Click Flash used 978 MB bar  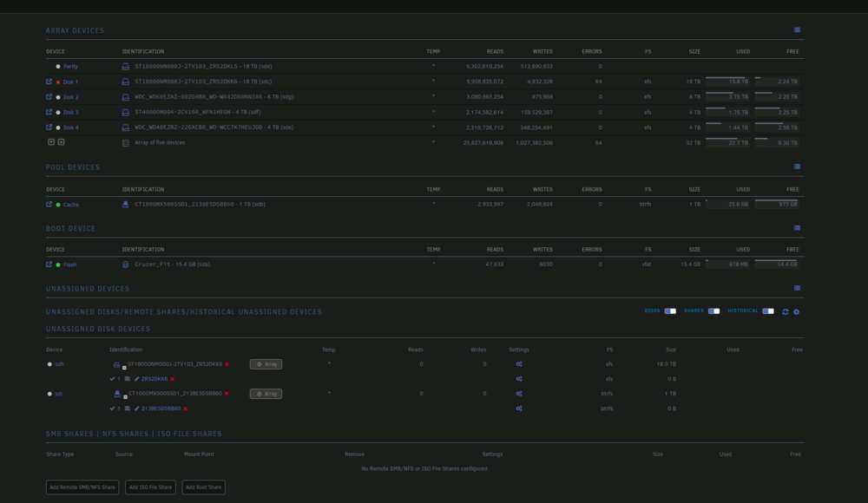pos(727,264)
